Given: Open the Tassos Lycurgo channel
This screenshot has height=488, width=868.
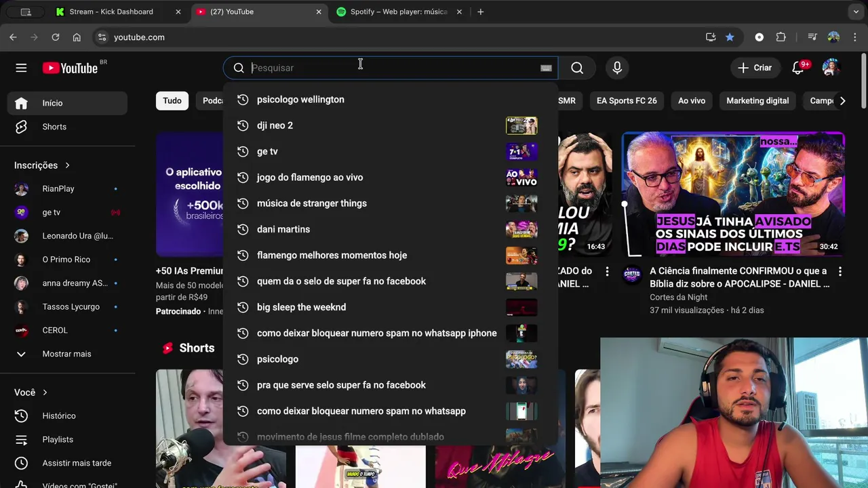Looking at the screenshot, I should tap(68, 306).
